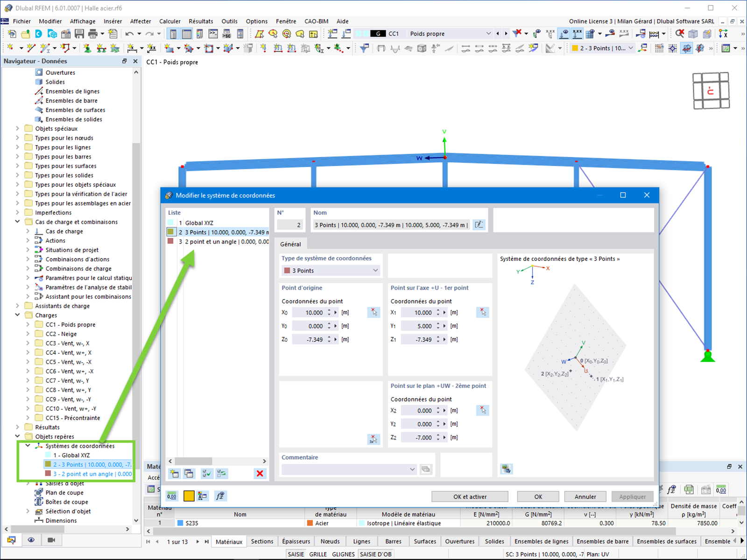Click the edit name icon beside Nom field

coord(479,225)
